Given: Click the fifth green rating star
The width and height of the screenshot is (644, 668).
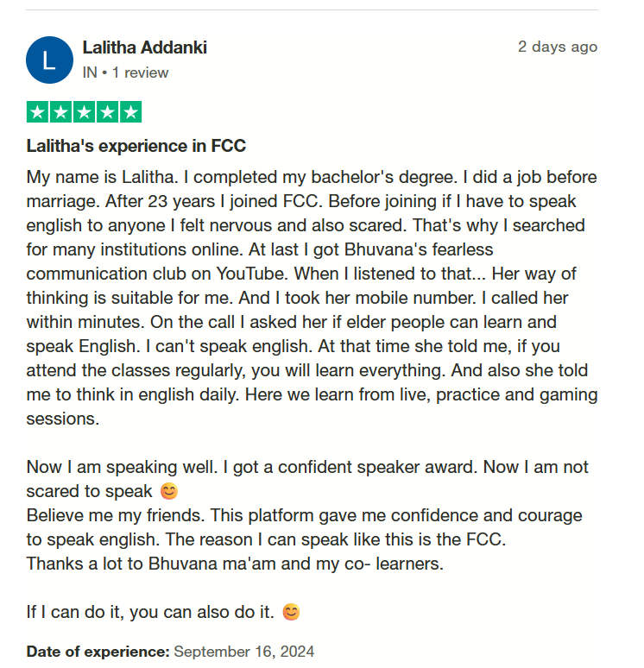Looking at the screenshot, I should coord(130,112).
